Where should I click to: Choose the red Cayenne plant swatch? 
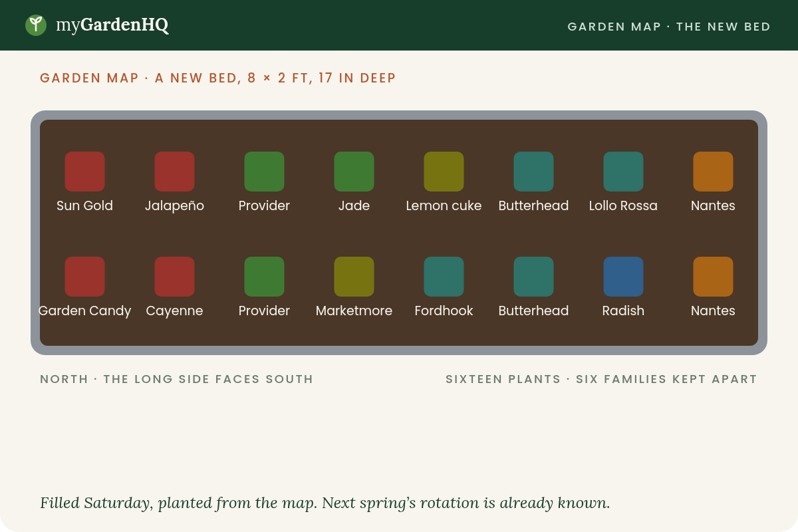174,277
